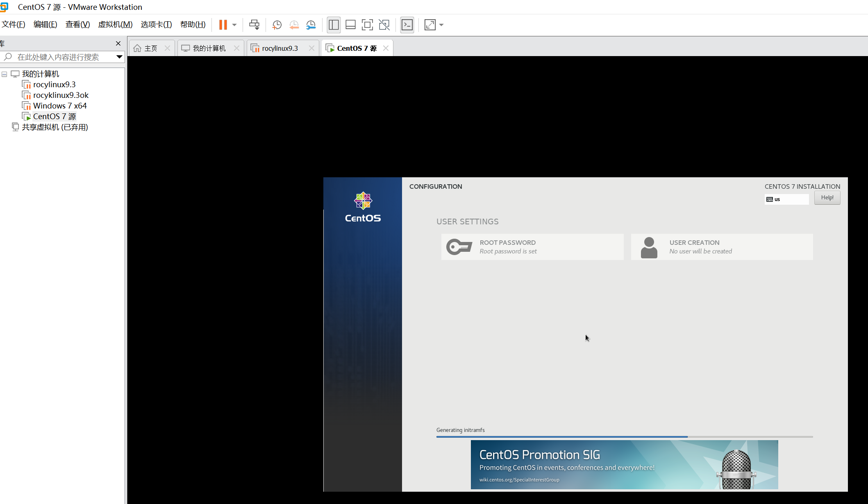Viewport: 868px width, 504px height.
Task: Click the wiki.centos.org/SpecialInterestGroup text
Action: tap(519, 480)
